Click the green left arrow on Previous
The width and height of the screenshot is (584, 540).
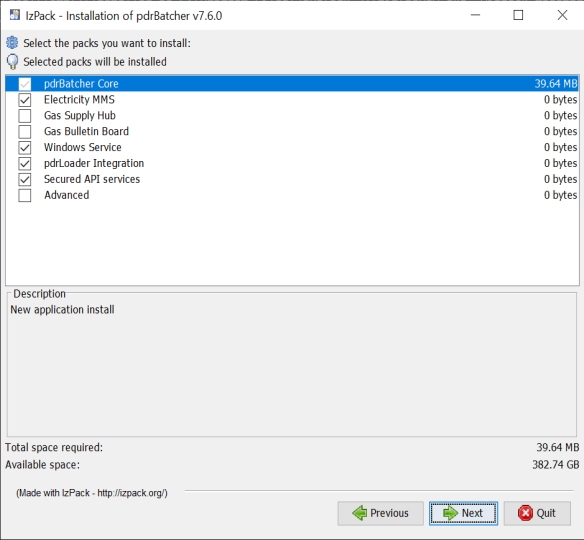(359, 513)
